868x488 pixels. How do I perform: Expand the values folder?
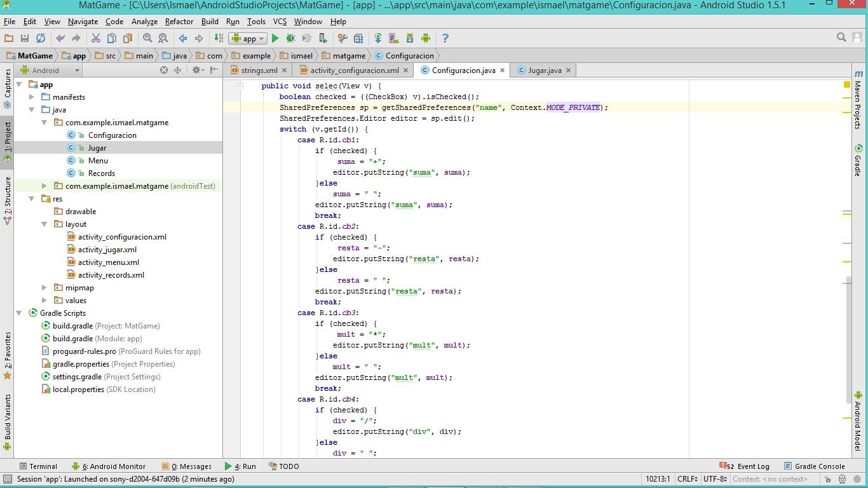tap(44, 300)
